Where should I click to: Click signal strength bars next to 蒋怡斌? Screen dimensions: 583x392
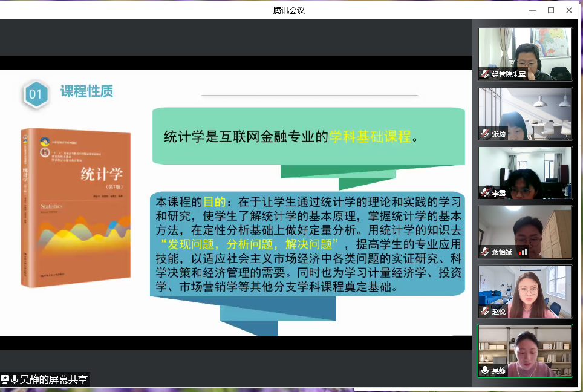click(523, 252)
